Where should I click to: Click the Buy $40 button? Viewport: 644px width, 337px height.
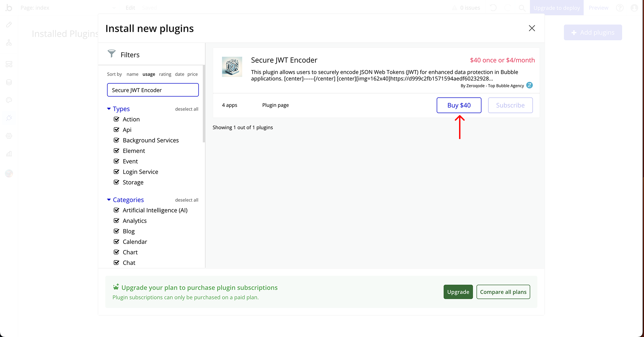pos(459,105)
